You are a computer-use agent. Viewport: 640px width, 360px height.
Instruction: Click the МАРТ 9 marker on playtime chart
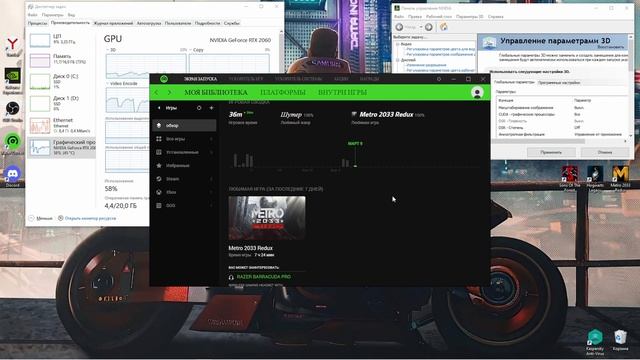[x=355, y=144]
